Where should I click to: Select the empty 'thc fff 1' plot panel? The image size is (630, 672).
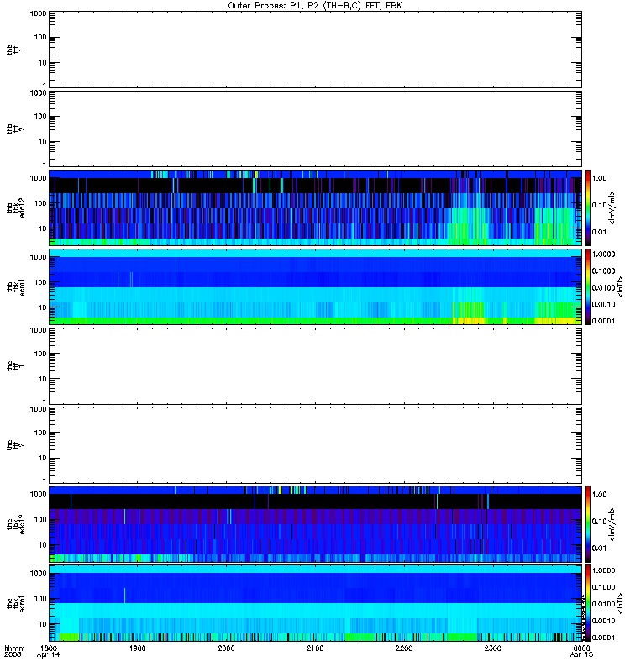pyautogui.click(x=315, y=365)
